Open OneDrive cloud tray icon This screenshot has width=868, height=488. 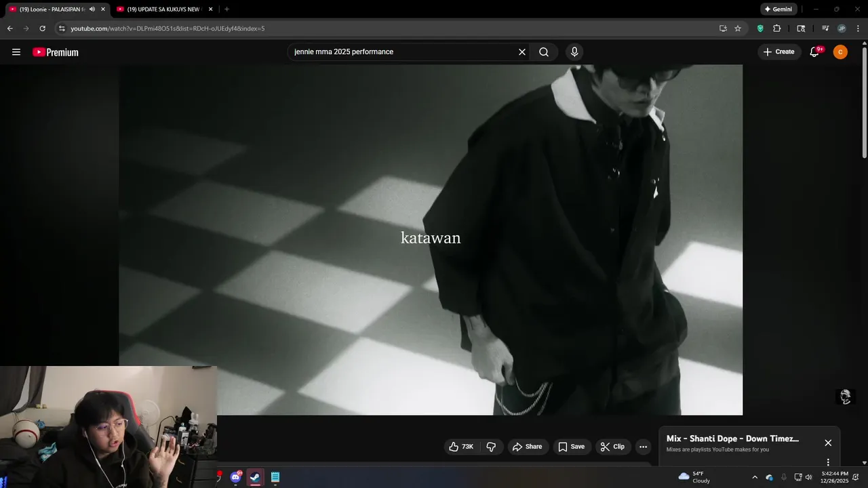[769, 477]
